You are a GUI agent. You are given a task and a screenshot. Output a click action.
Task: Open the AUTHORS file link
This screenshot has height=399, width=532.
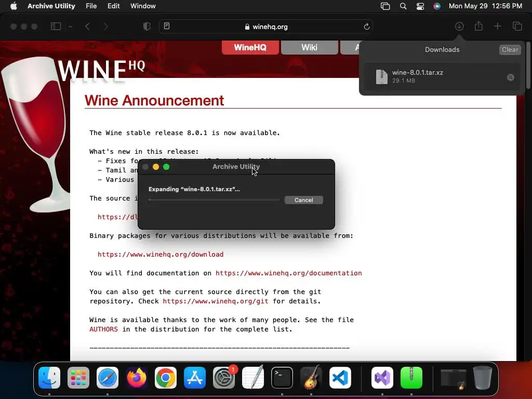[x=103, y=329]
